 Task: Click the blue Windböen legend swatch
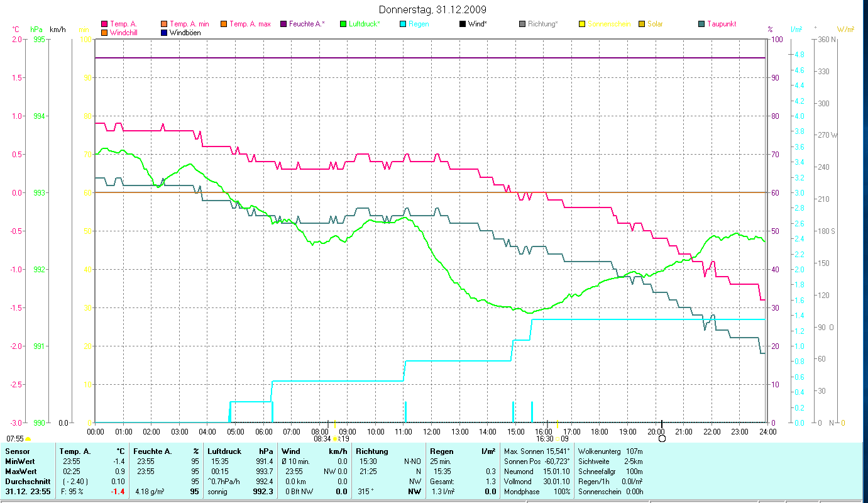coord(165,33)
